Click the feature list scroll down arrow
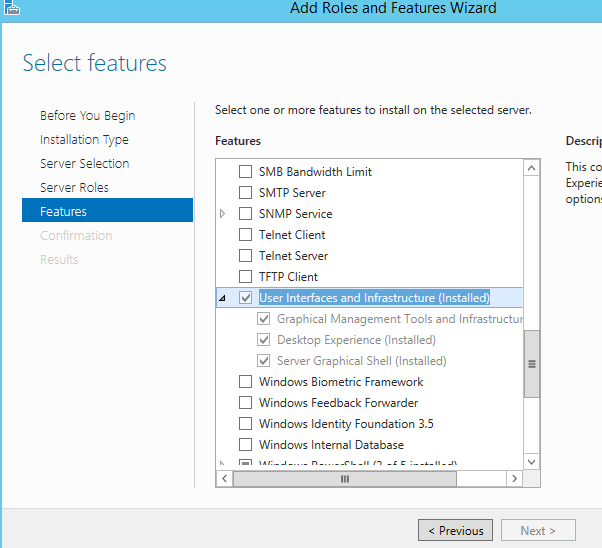 (532, 461)
